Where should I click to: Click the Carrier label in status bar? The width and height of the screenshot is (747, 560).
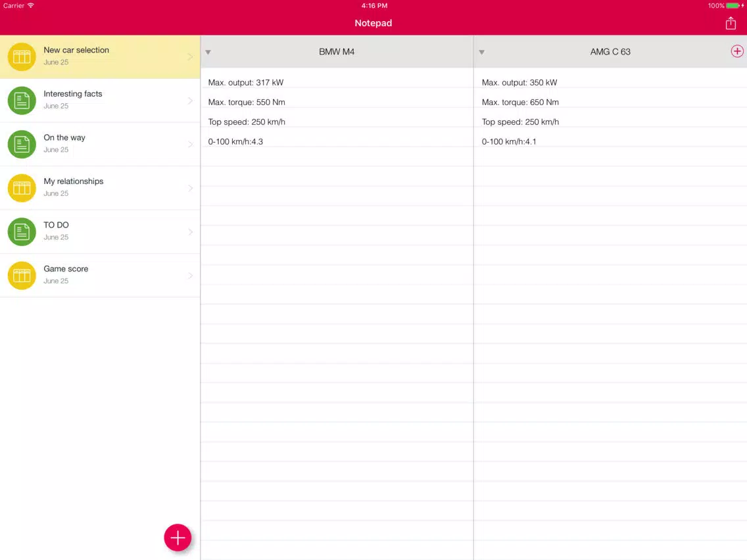click(13, 6)
